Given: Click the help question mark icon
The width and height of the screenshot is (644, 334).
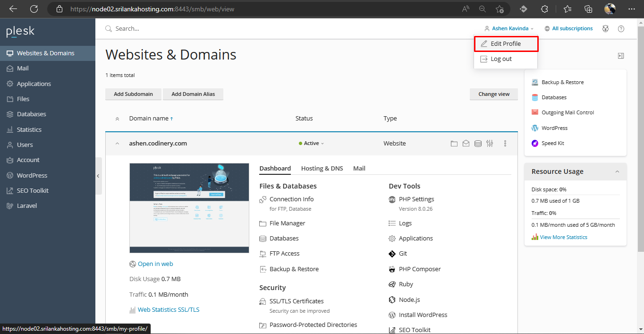Looking at the screenshot, I should pyautogui.click(x=621, y=29).
